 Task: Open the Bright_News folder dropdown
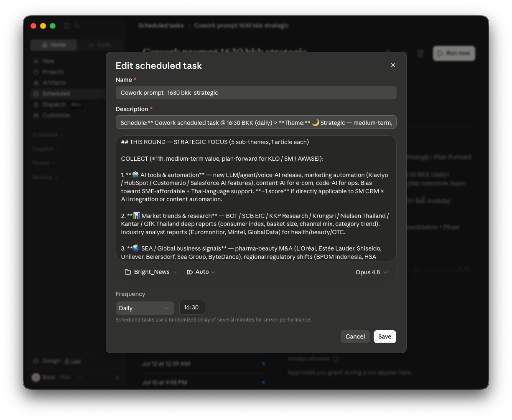pos(151,272)
